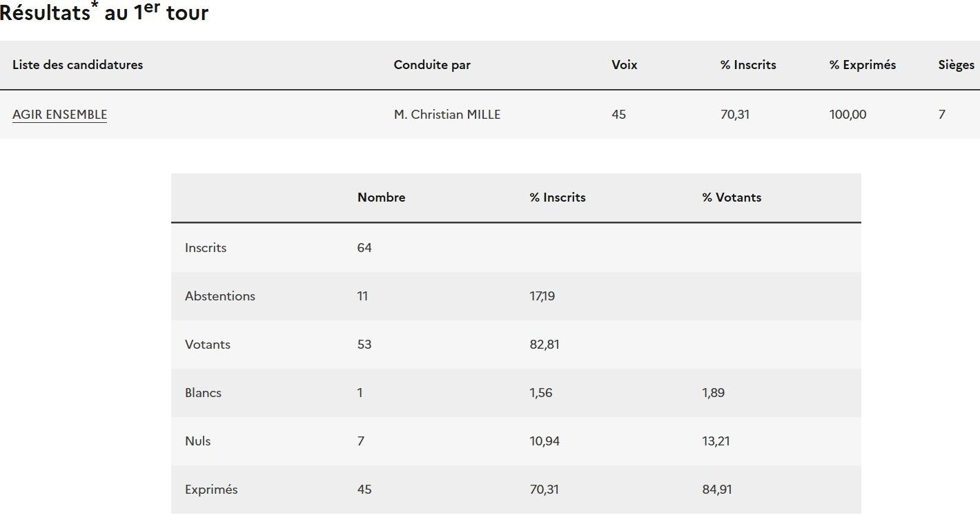
Task: Select the "Abstentions" row label
Action: pos(219,296)
